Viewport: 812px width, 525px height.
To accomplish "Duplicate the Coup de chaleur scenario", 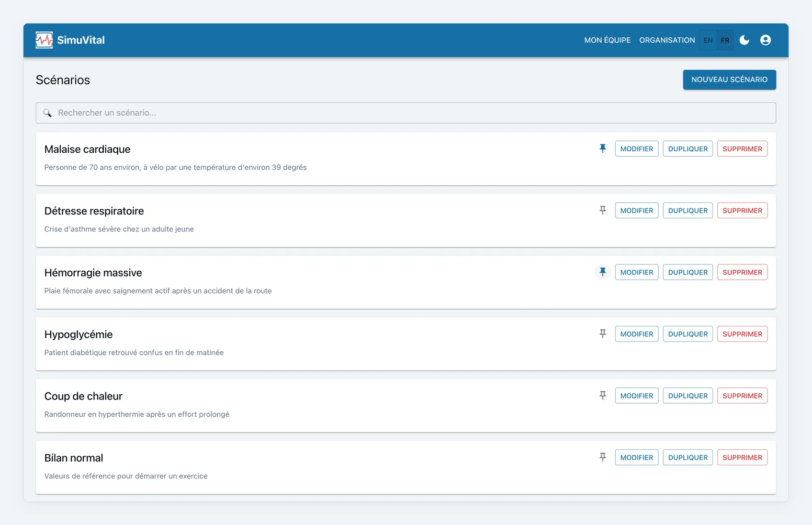I will coord(688,396).
